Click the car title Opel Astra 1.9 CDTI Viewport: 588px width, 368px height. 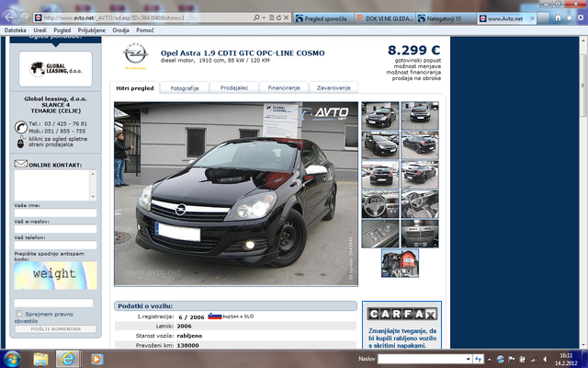pyautogui.click(x=243, y=53)
